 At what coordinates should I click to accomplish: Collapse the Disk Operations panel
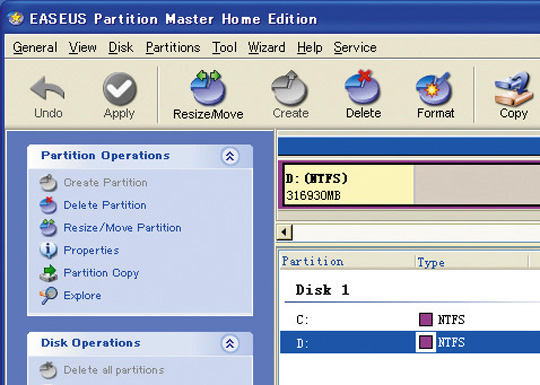[230, 343]
